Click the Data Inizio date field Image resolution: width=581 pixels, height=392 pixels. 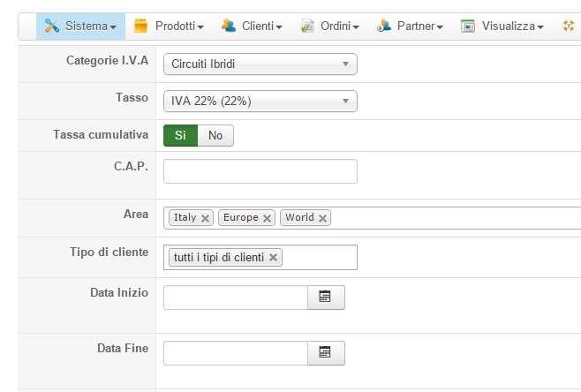tap(235, 298)
